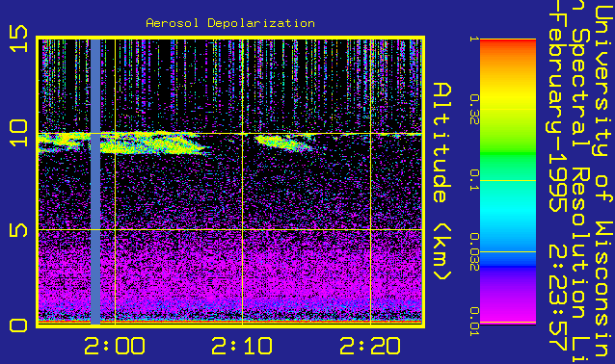Image resolution: width=615 pixels, height=364 pixels.
Task: Click the February-1995 date text
Action: click(x=557, y=106)
